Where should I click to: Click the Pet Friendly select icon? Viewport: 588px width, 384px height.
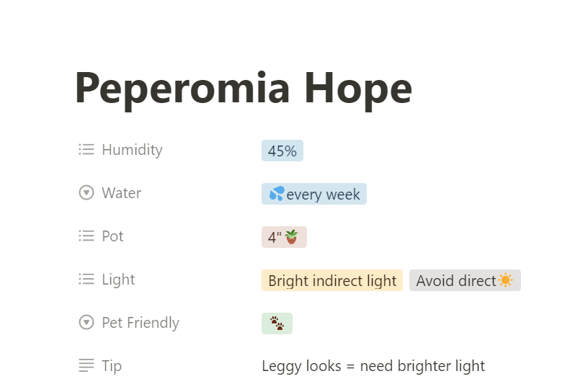pos(86,323)
